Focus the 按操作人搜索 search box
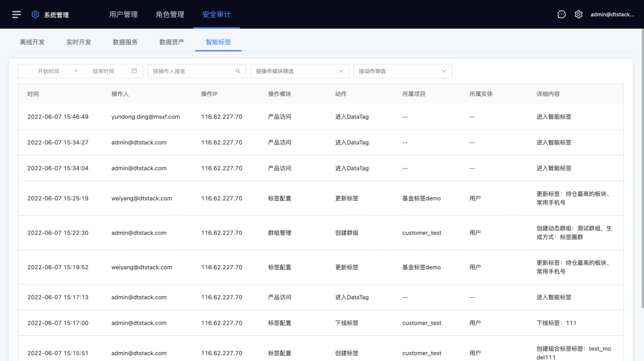Viewport: 644px width, 361px height. (191, 71)
